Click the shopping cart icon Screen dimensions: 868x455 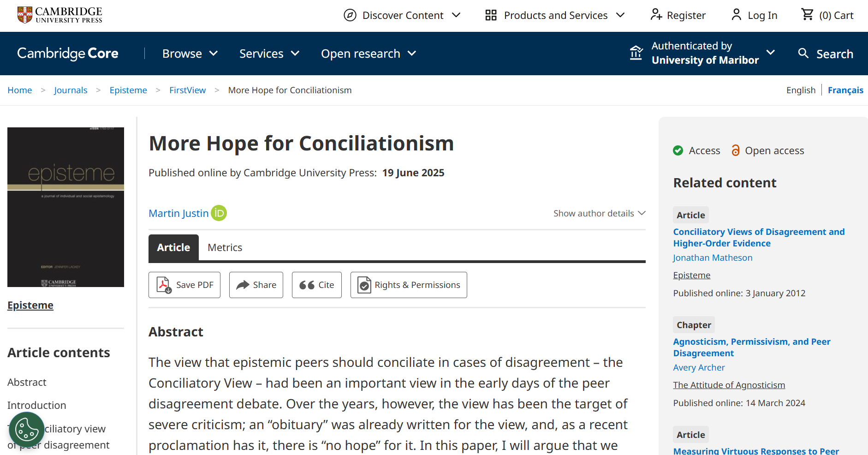(x=808, y=15)
